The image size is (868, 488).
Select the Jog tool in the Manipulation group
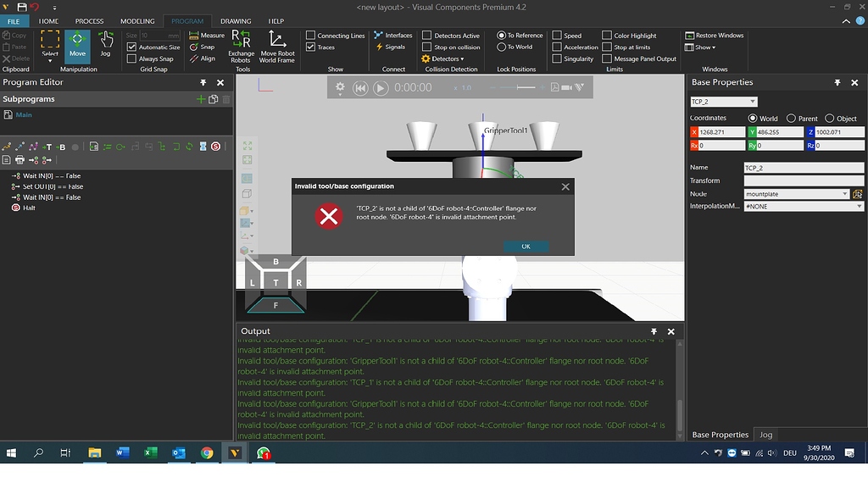(105, 42)
